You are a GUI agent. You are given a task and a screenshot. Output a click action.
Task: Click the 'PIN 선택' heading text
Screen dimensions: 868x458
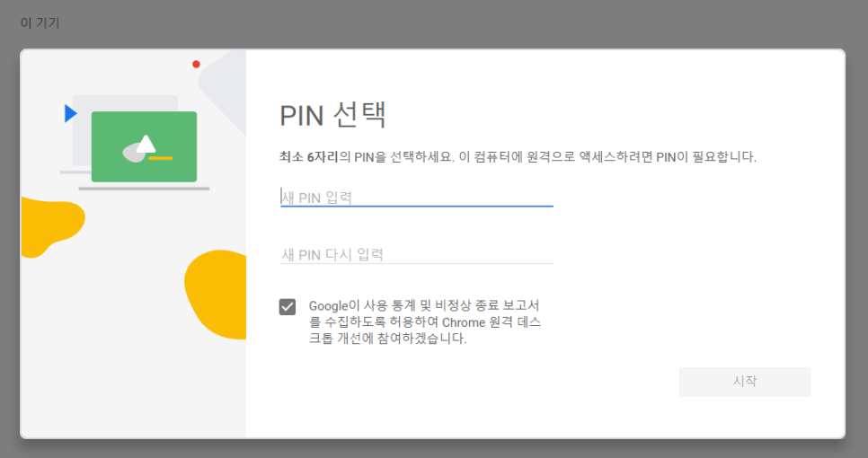tap(332, 115)
